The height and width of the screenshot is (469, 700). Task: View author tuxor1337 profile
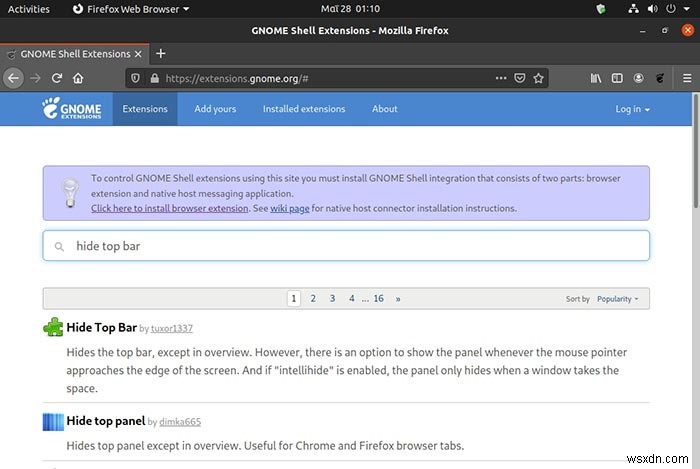coord(172,328)
